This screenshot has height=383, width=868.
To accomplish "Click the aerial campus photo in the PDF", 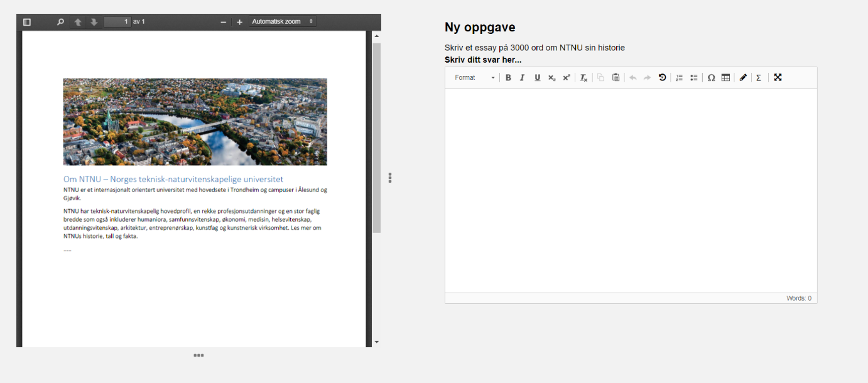I will [195, 122].
